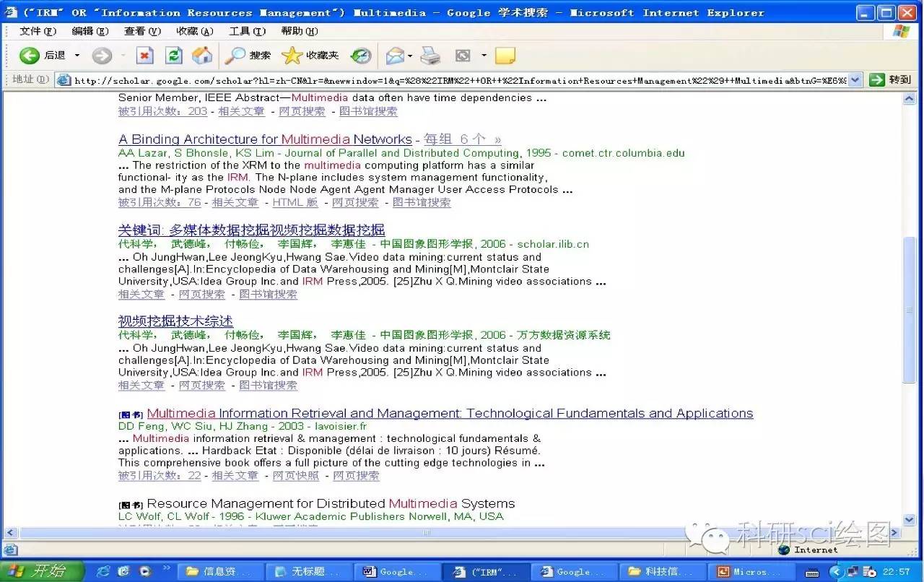924x582 pixels.
Task: Expand the address bar URL dropdown
Action: tap(855, 80)
